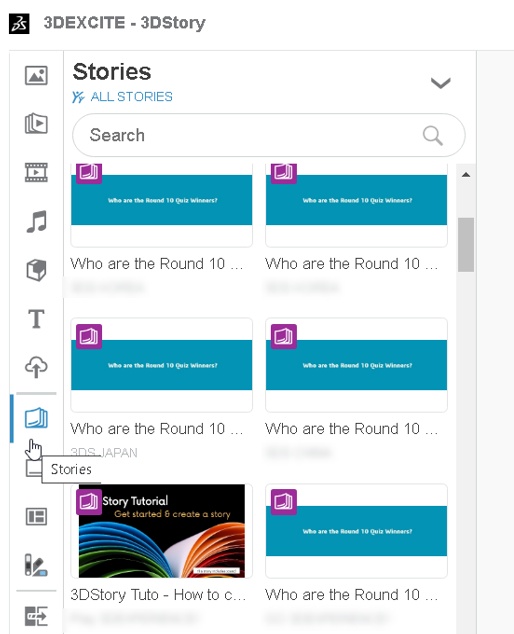Click the Dassault Systèmes 3DS logo
Screen dimensions: 514x634
19,23
